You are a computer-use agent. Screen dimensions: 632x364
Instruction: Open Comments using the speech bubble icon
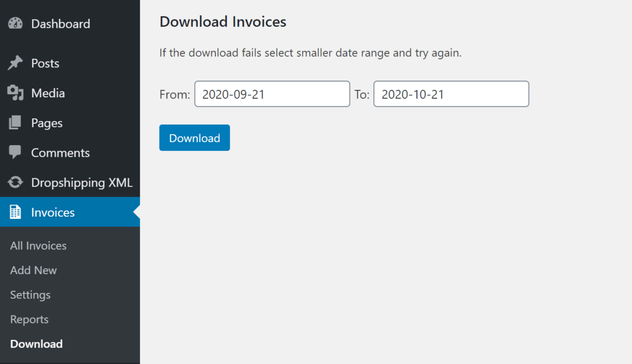coord(14,153)
